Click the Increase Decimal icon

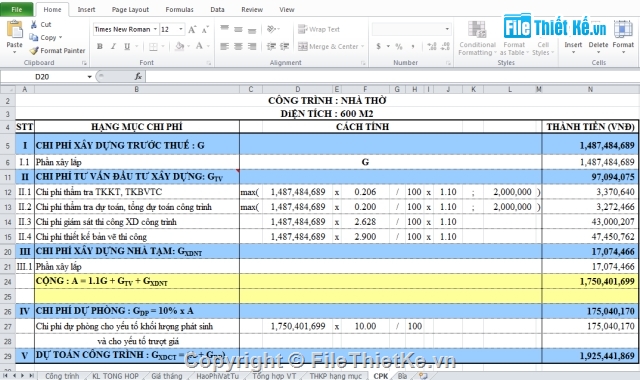tap(432, 47)
